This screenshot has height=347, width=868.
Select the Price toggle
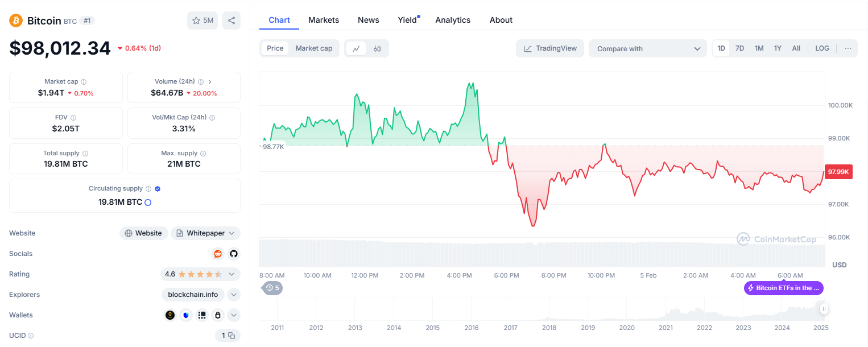(275, 48)
